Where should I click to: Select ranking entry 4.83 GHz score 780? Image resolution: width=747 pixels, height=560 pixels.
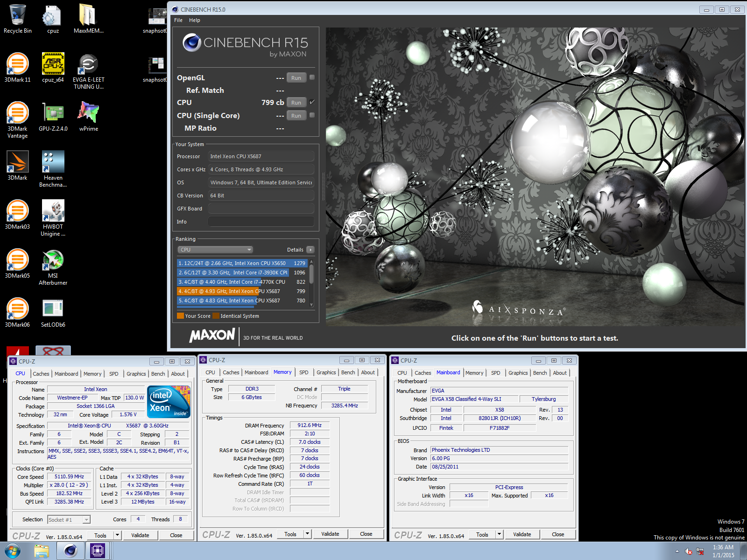pos(242,301)
